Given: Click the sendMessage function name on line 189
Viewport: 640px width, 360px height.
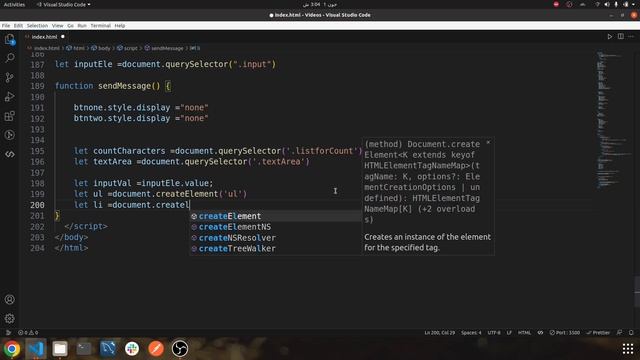Looking at the screenshot, I should (124, 86).
